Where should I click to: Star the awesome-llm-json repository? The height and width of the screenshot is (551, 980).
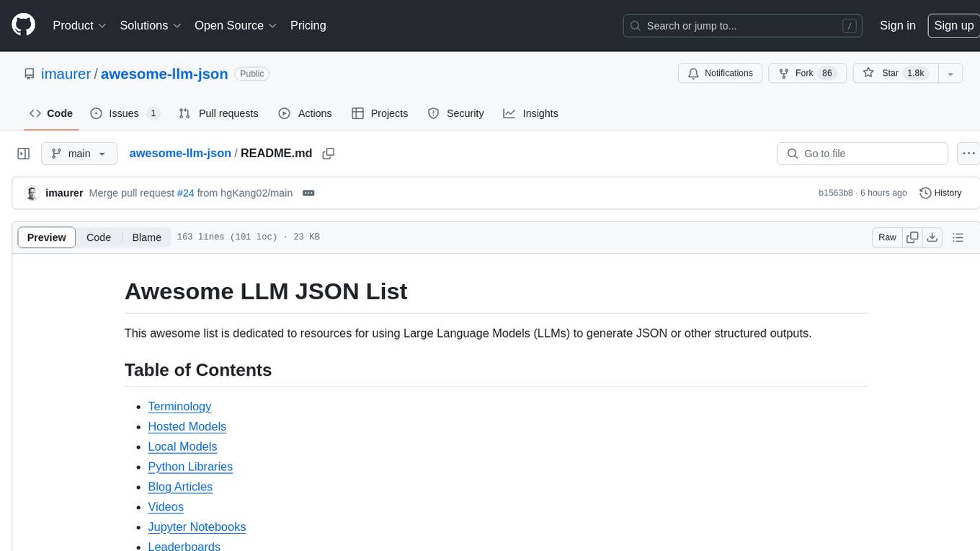(x=895, y=74)
